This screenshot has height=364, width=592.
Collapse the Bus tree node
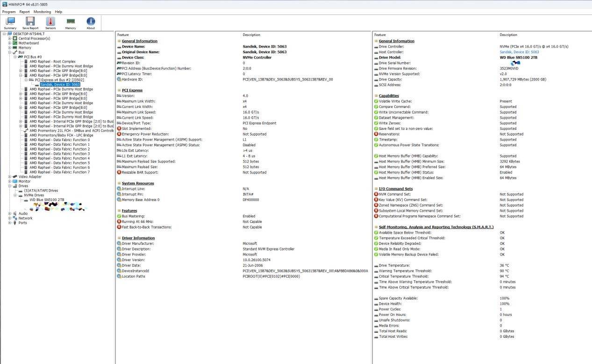pyautogui.click(x=10, y=52)
